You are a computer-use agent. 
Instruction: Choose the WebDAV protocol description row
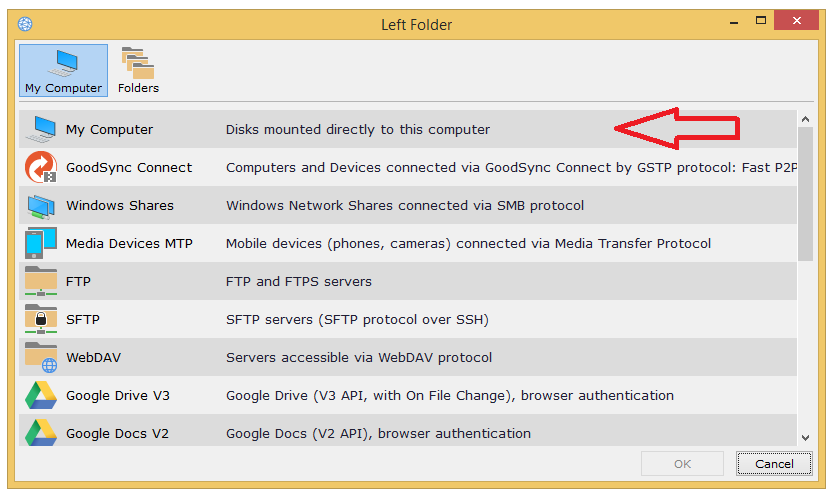(x=359, y=358)
